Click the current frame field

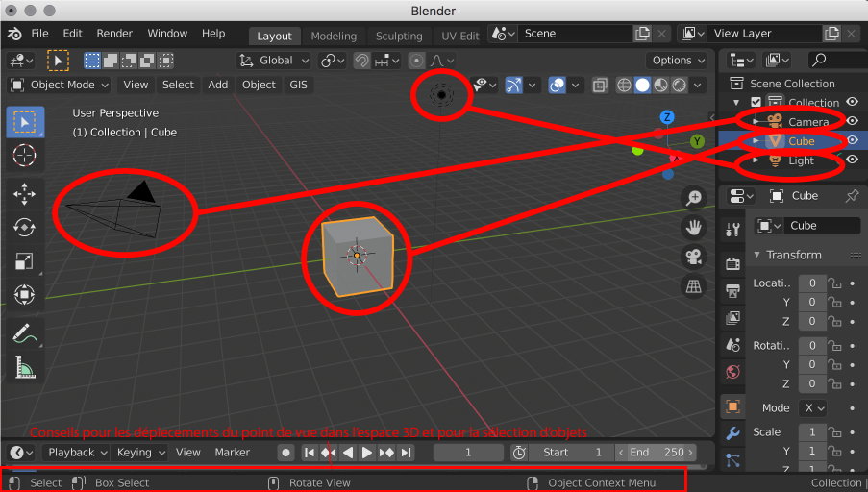[468, 453]
